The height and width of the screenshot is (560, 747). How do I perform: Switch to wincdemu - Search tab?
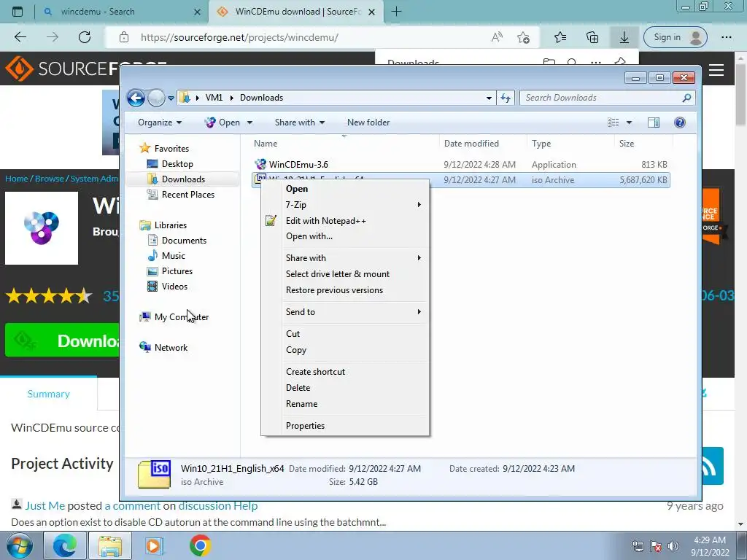[x=122, y=12]
